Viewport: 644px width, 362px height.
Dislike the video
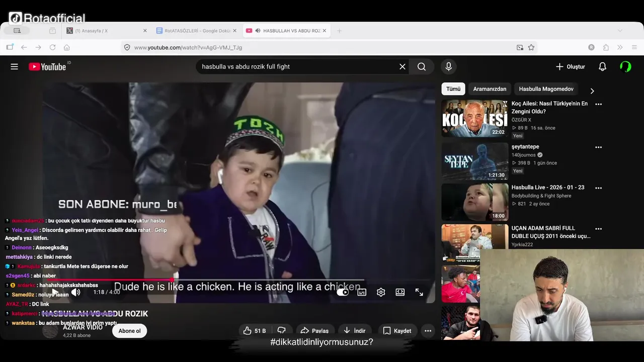pos(282,331)
